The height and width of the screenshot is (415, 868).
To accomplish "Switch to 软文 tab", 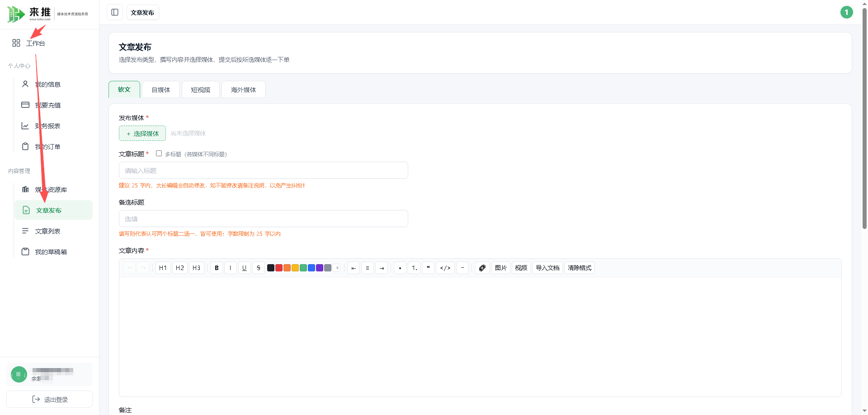I will pyautogui.click(x=124, y=89).
